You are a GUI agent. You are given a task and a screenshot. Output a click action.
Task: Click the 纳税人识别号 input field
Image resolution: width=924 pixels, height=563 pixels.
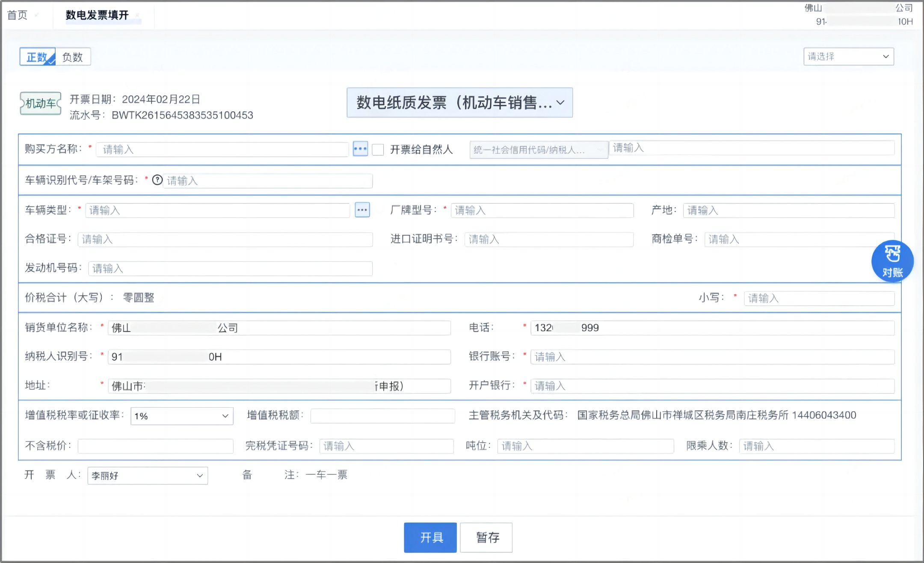pos(279,357)
